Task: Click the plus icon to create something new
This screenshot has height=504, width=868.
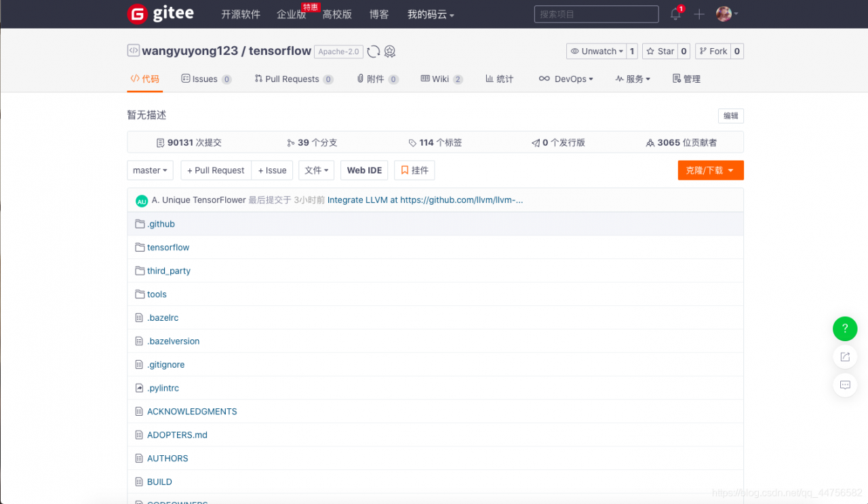Action: [x=698, y=14]
